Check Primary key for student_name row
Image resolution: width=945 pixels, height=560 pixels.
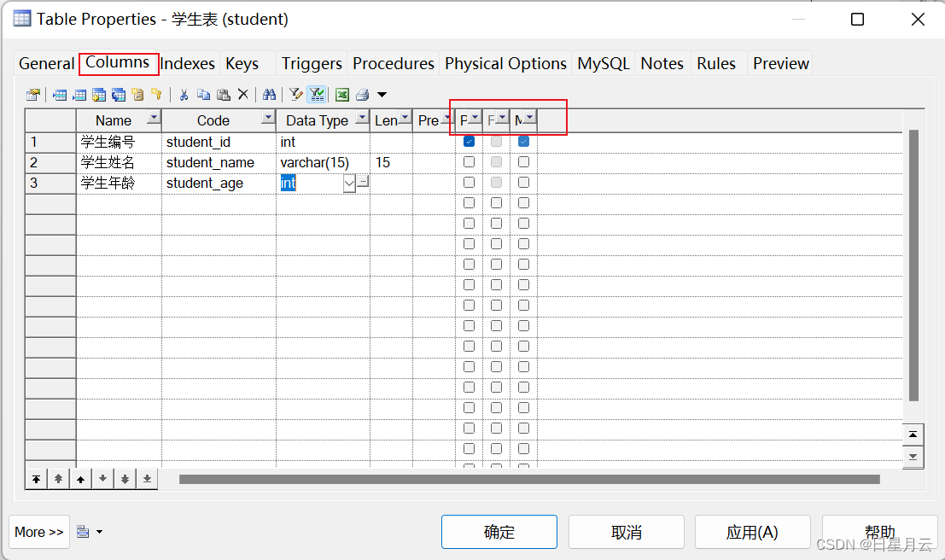pos(469,162)
